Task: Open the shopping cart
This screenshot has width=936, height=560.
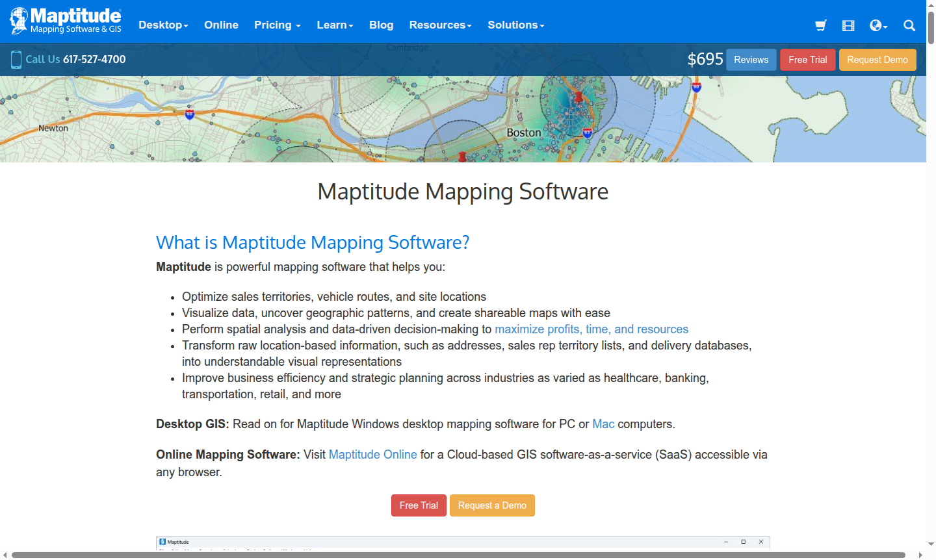Action: (820, 25)
